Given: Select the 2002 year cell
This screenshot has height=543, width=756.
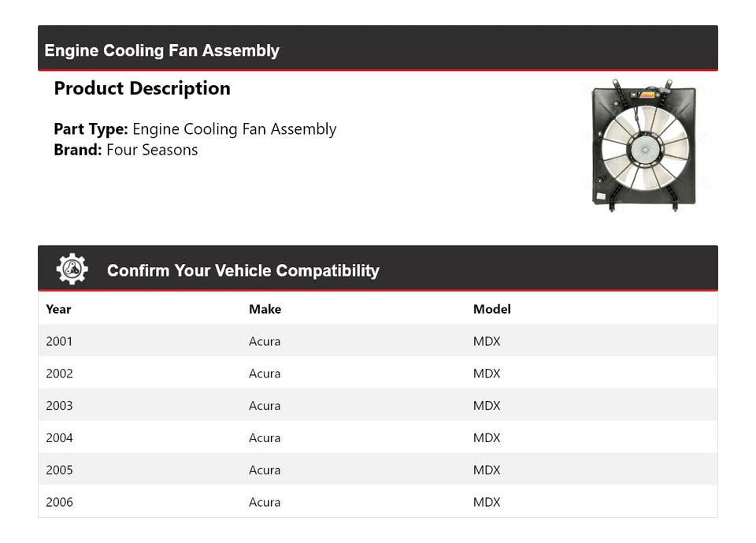Looking at the screenshot, I should pos(59,374).
